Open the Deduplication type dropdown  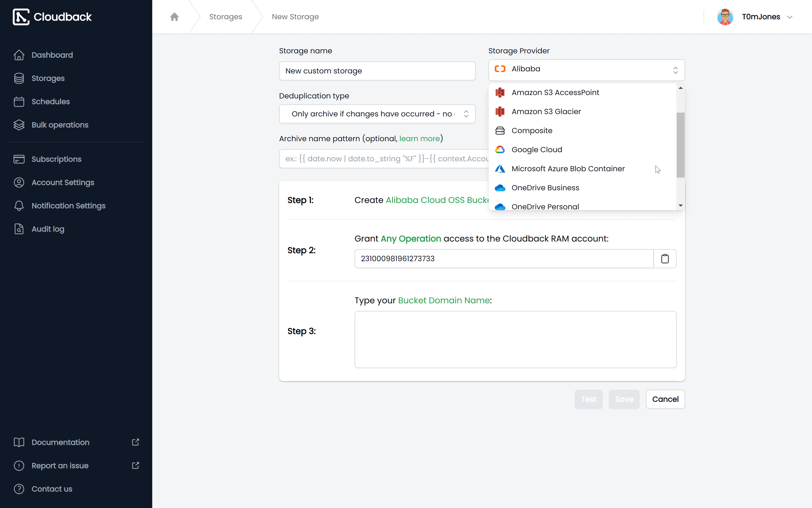point(377,114)
